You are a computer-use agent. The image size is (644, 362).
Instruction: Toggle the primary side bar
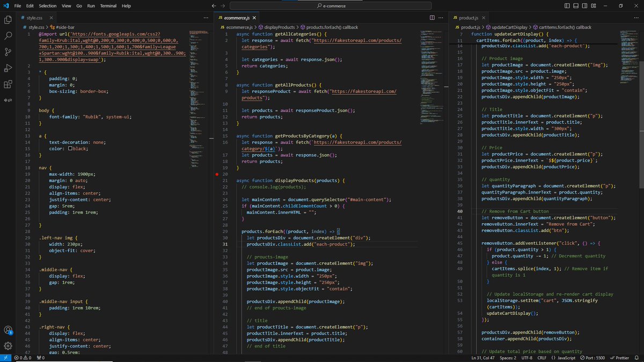click(568, 6)
